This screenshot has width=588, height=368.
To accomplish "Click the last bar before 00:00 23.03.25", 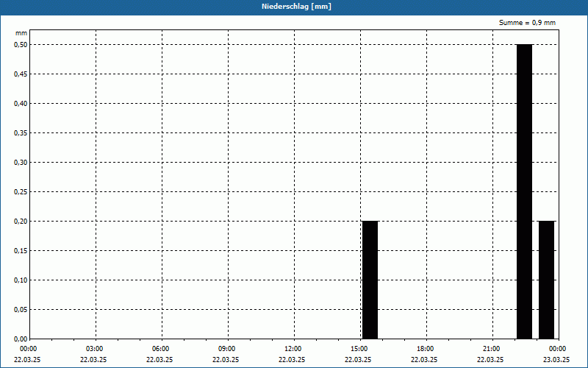I will click(x=546, y=280).
